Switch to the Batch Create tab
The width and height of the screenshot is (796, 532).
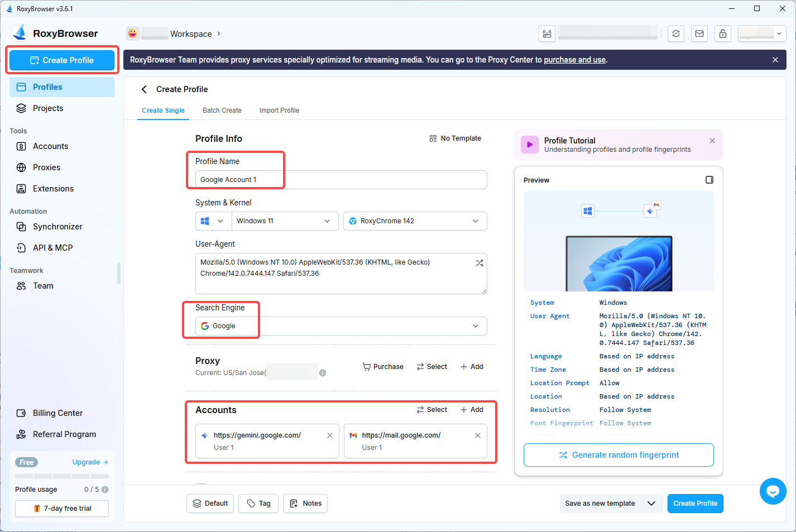(x=222, y=111)
